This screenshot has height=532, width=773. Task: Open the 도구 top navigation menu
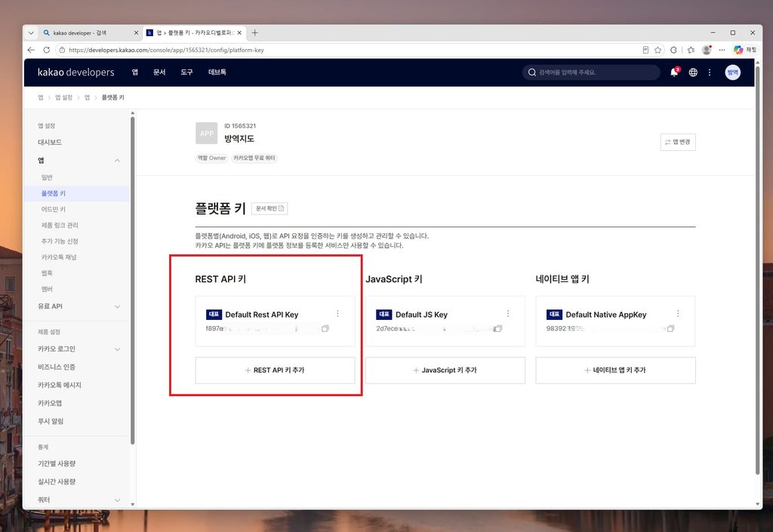pos(186,72)
